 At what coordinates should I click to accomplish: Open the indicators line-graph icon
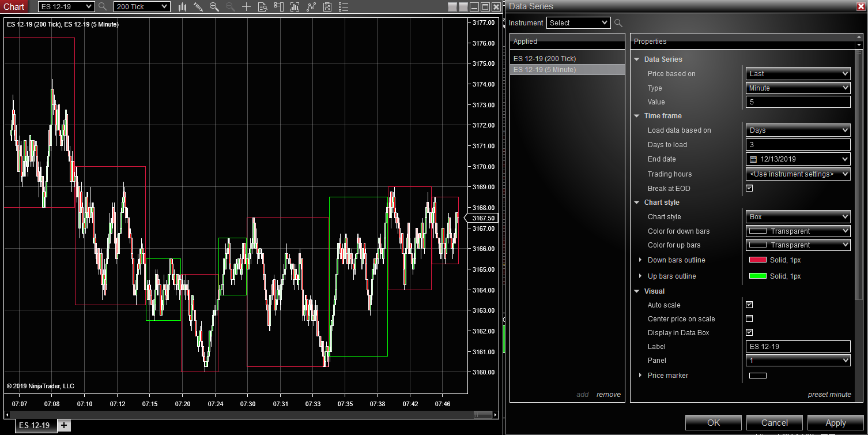[x=311, y=7]
